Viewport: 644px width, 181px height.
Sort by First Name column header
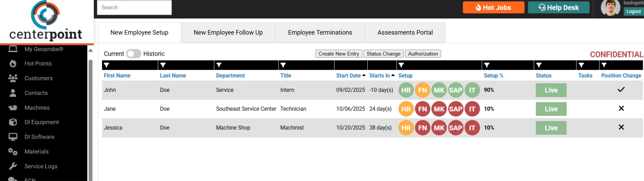pos(117,76)
